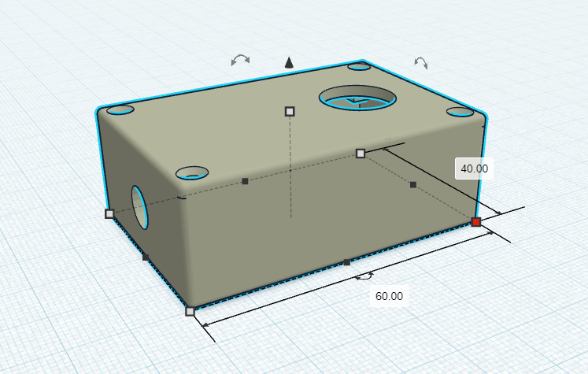The image size is (588, 374).
Task: Click black midpoint handle on left side bottom edge
Action: click(146, 257)
